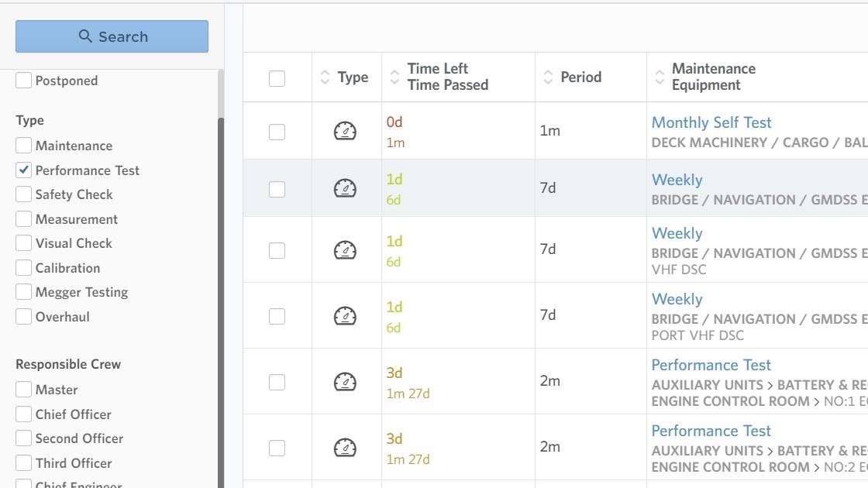Uncheck the Performance Test filter
Image resolution: width=868 pixels, height=488 pixels.
24,170
